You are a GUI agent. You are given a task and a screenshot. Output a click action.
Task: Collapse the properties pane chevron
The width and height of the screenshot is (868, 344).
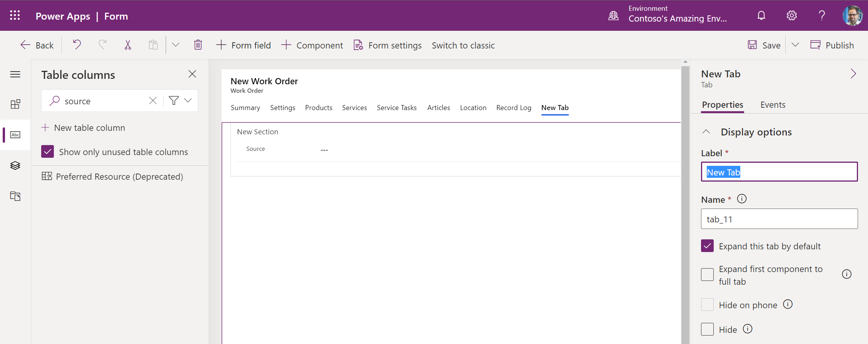[853, 73]
